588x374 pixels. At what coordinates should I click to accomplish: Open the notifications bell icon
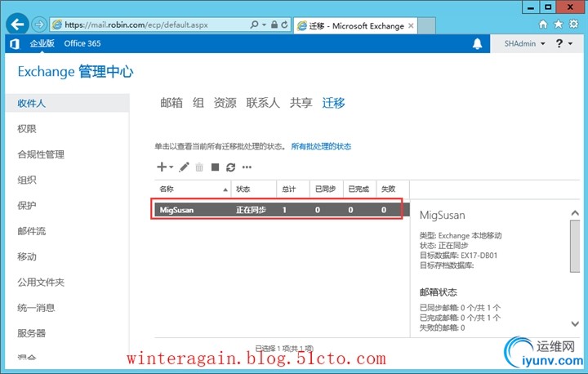pyautogui.click(x=477, y=44)
